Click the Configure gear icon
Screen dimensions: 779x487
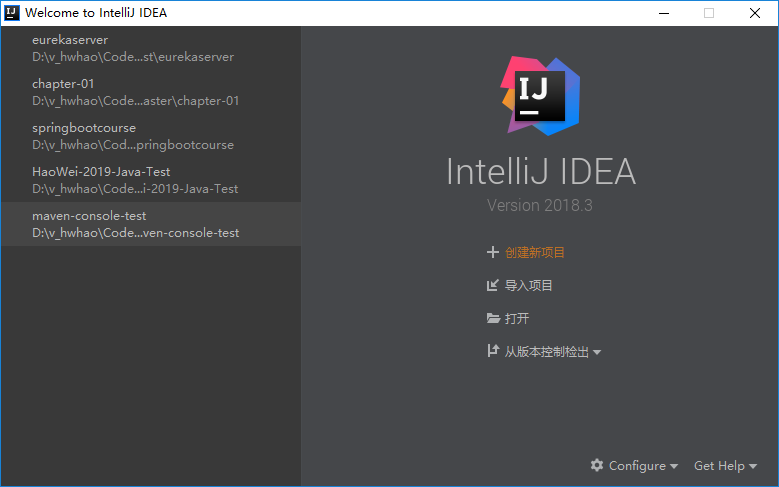[597, 465]
